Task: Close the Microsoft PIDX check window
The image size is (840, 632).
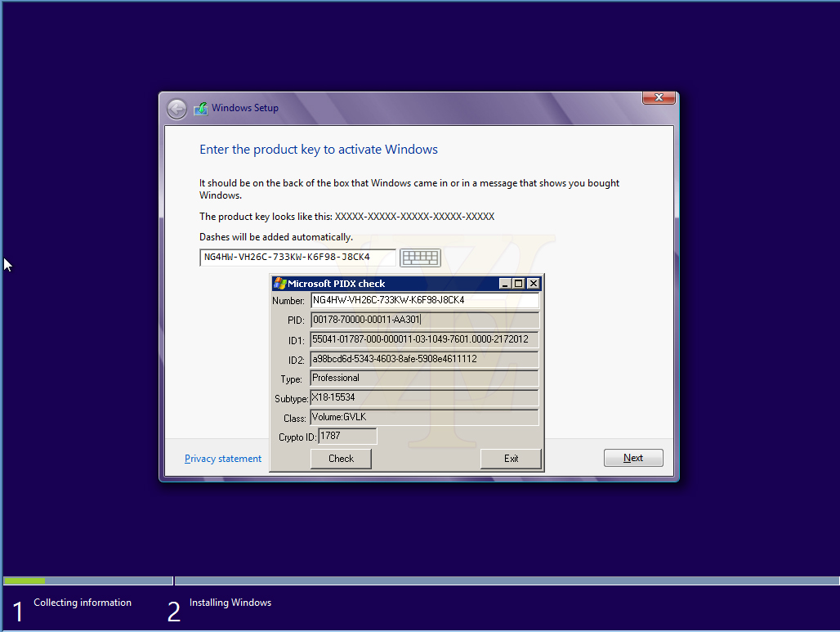Action: click(x=534, y=284)
